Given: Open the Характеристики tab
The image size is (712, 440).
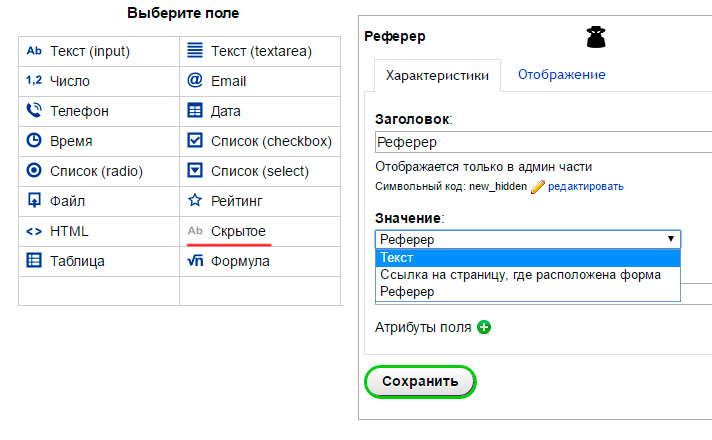Looking at the screenshot, I should coord(437,75).
